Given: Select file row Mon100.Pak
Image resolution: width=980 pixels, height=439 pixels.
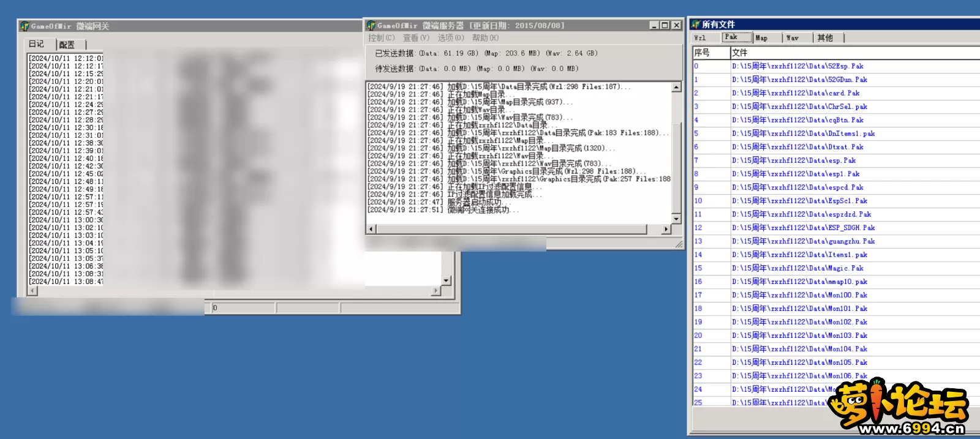Looking at the screenshot, I should coord(836,295).
